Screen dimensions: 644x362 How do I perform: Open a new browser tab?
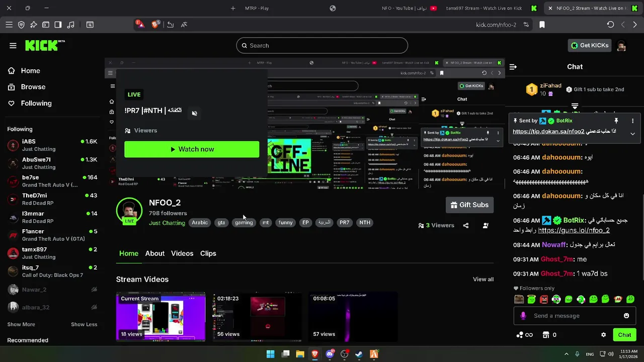pos(233,8)
